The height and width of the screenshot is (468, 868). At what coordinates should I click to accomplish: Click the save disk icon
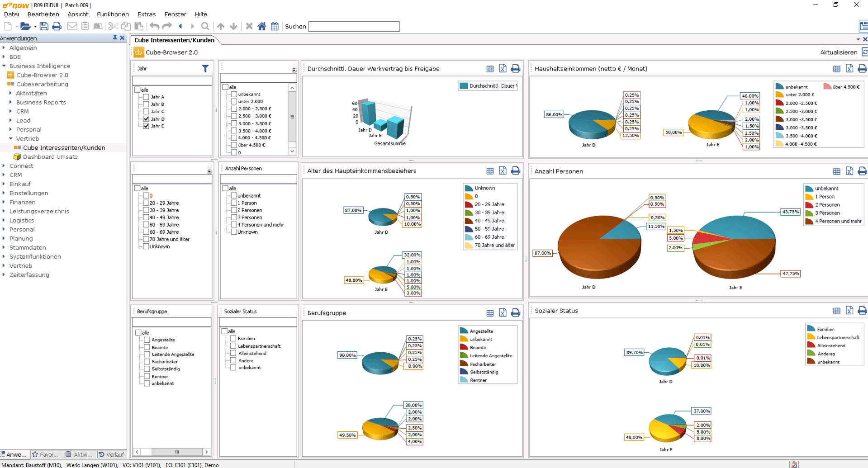tap(44, 26)
